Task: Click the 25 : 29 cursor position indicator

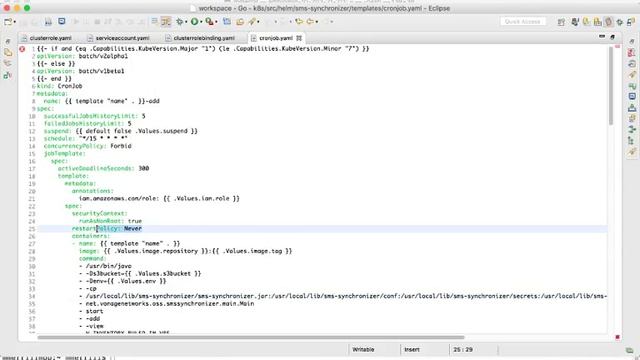Action: (463, 350)
